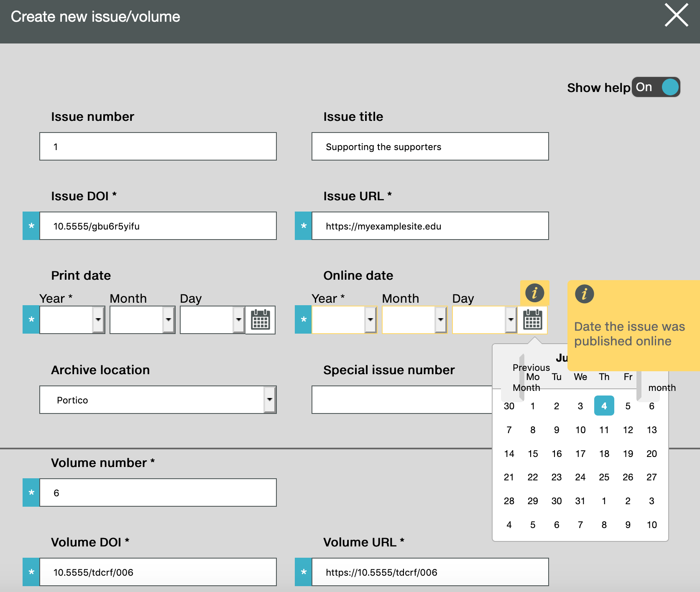This screenshot has width=700, height=592.
Task: Click the asterisk marker beside Volume number
Action: point(31,493)
